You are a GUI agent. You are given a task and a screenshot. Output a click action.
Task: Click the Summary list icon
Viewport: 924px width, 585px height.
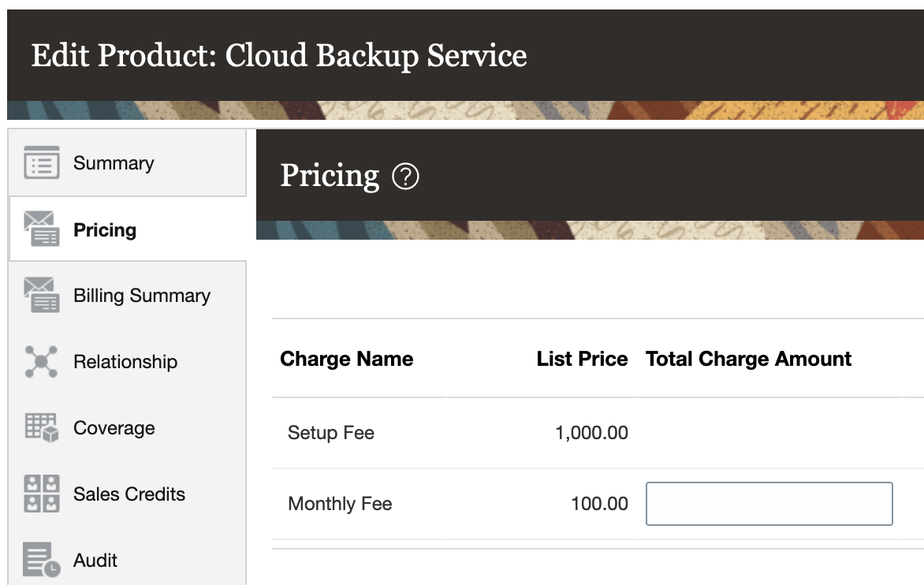point(42,162)
